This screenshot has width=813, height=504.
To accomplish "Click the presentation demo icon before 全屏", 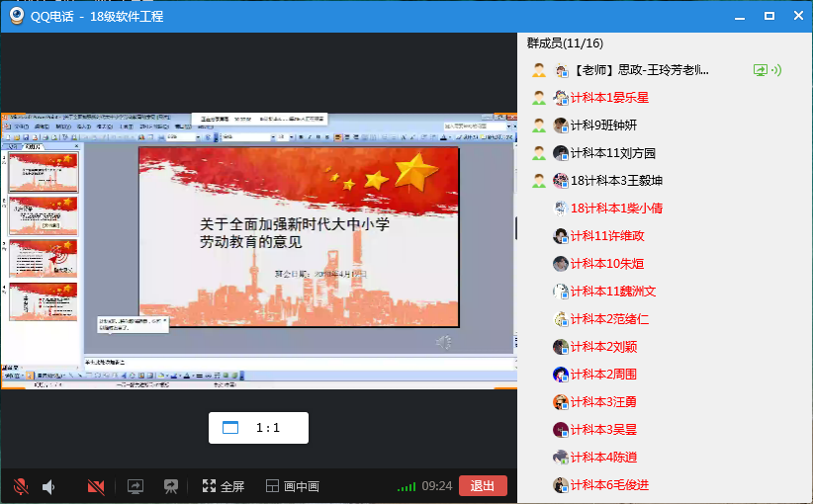I will pyautogui.click(x=170, y=486).
